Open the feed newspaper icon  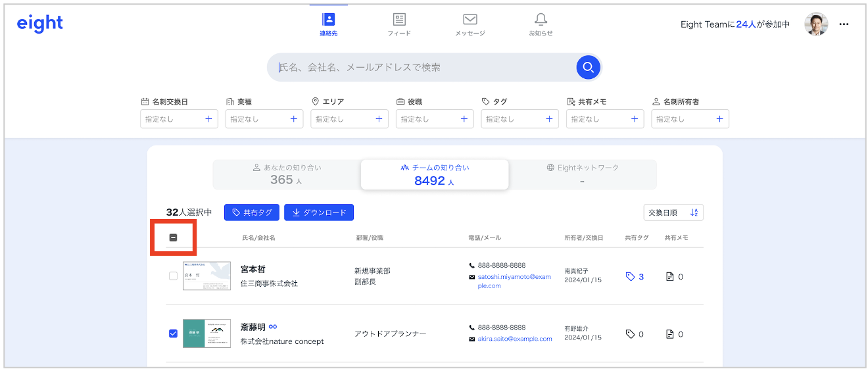399,20
